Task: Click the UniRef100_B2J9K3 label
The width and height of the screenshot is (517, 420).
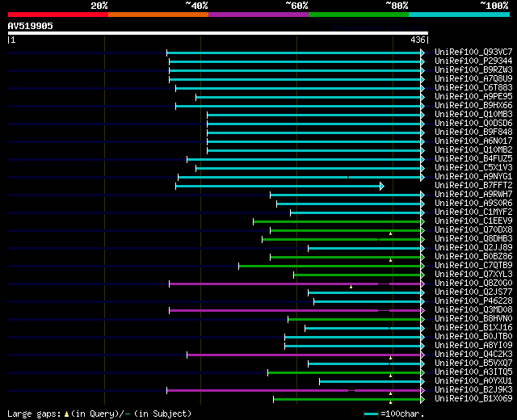Action: point(473,390)
